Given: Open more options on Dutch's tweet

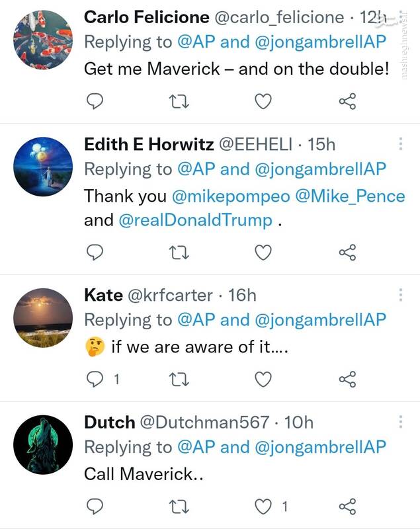Looking at the screenshot, I should 400,422.
